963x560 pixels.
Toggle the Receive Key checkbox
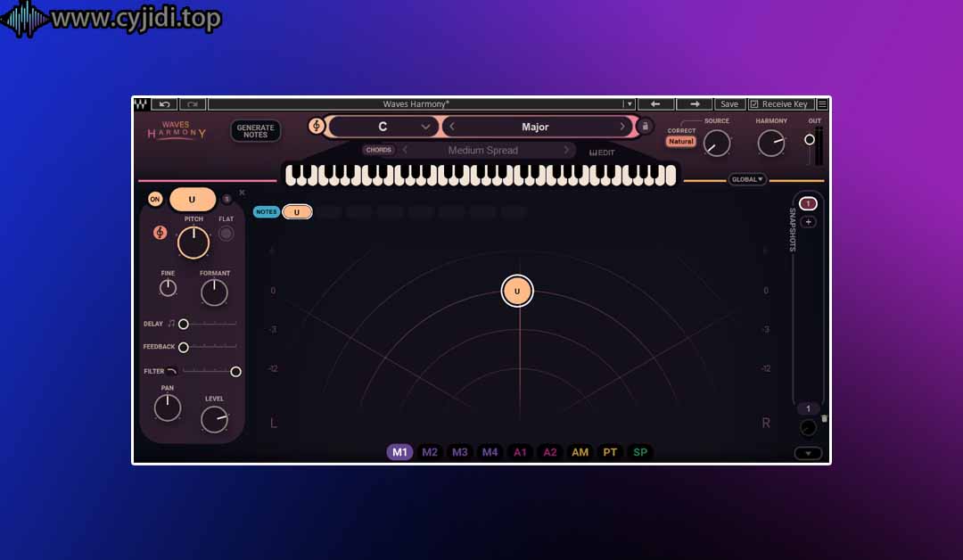pos(754,103)
